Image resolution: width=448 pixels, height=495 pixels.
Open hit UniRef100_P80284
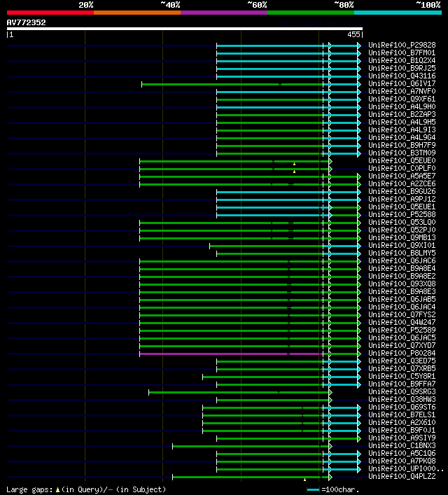(x=402, y=354)
